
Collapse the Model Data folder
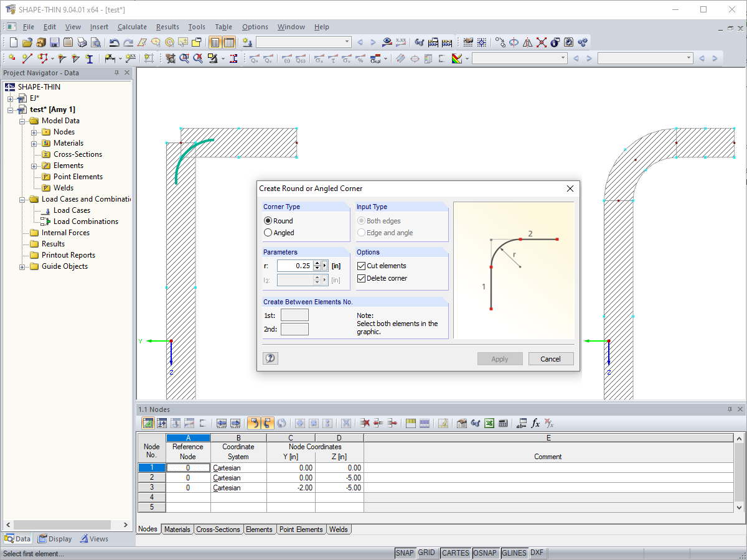click(21, 120)
